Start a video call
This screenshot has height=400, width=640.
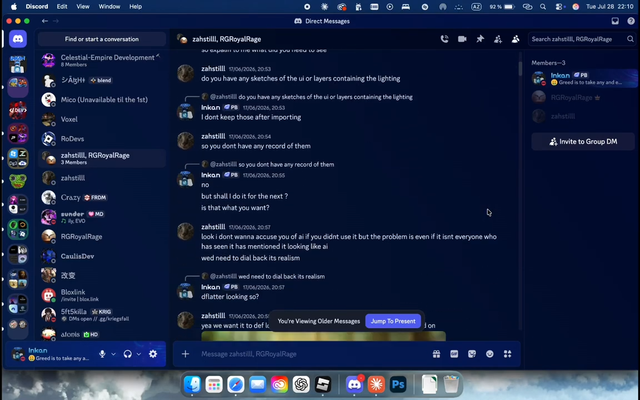tap(462, 39)
